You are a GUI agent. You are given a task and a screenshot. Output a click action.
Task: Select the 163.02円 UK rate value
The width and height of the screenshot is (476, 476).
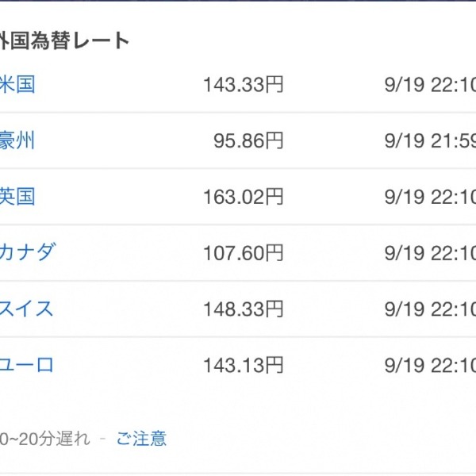[244, 197]
